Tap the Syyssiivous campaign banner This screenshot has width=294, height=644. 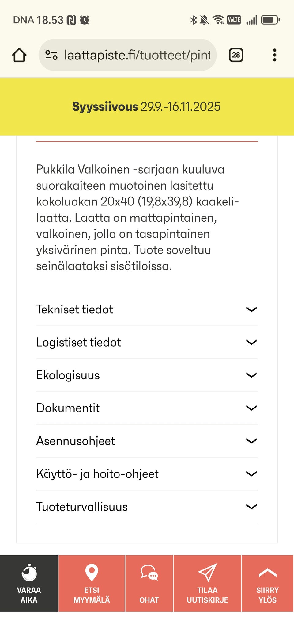pyautogui.click(x=146, y=107)
